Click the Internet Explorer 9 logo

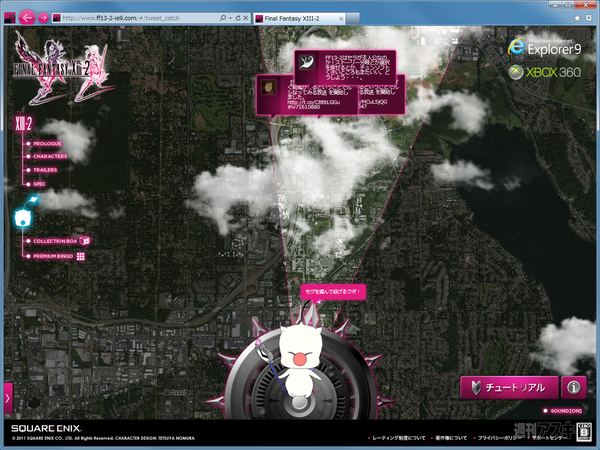(545, 47)
